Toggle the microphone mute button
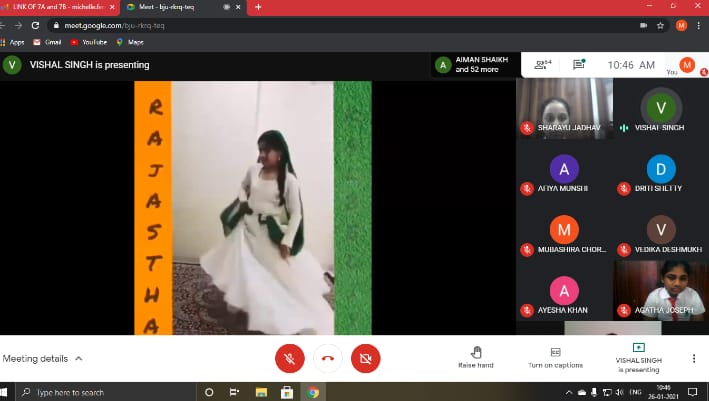 point(289,359)
